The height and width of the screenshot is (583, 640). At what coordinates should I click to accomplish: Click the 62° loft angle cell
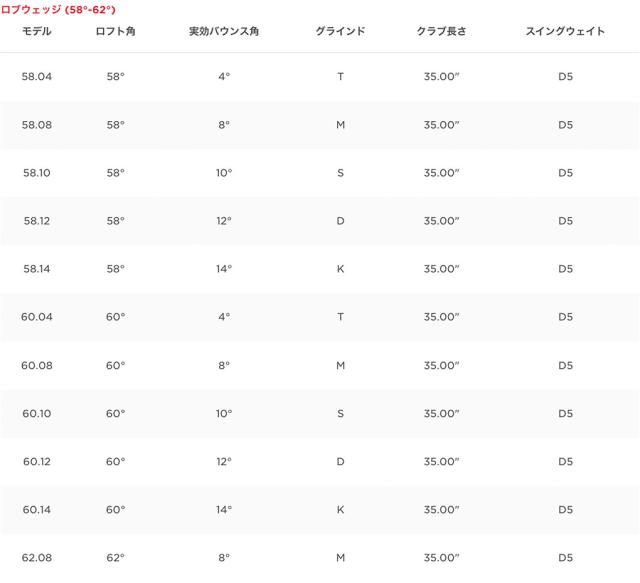(x=116, y=557)
